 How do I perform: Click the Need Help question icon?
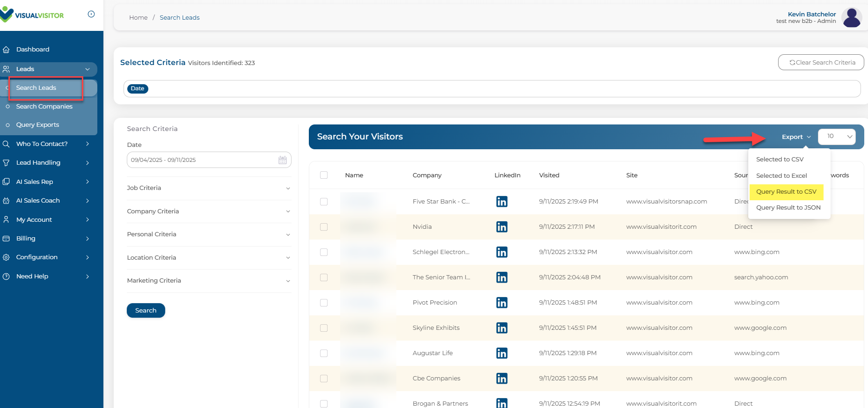tap(6, 277)
